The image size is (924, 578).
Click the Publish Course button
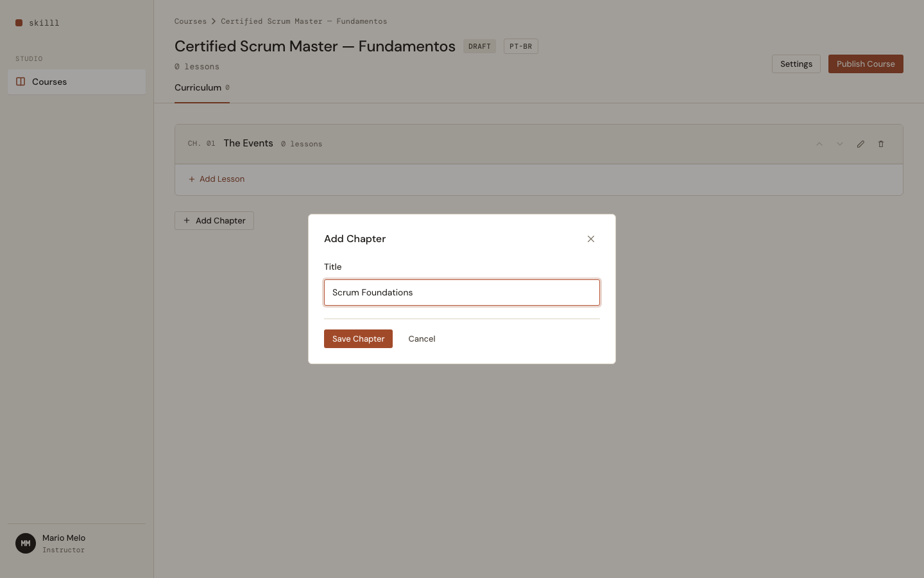coord(865,64)
